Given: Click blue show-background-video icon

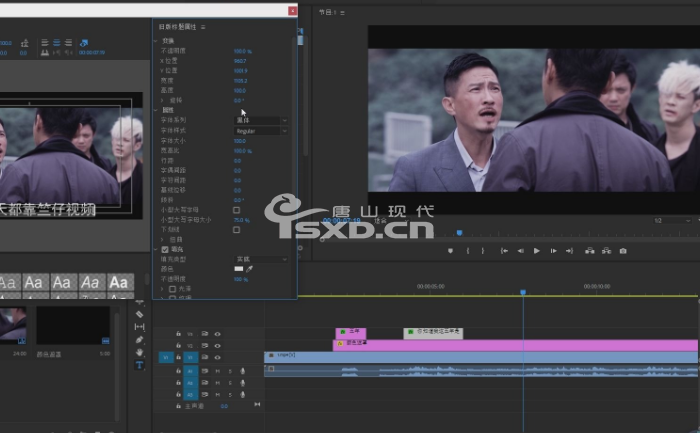Looking at the screenshot, I should click(x=83, y=43).
